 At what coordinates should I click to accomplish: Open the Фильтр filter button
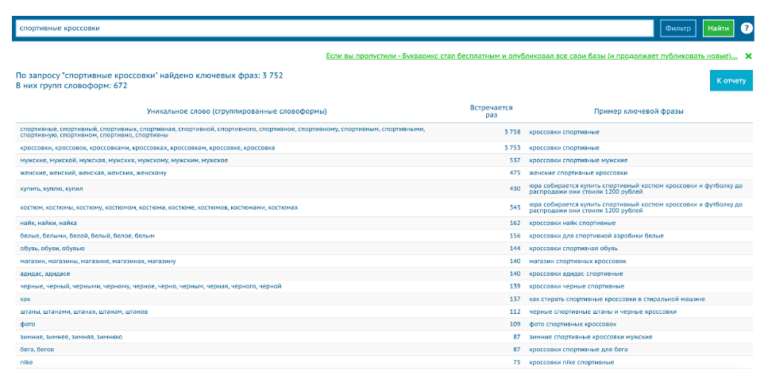tap(678, 28)
